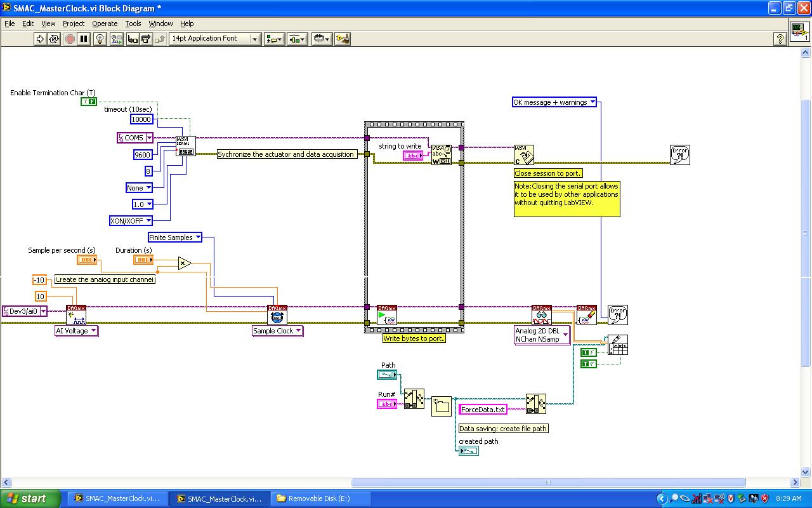Click the Step Into button
The width and height of the screenshot is (812, 508).
point(132,39)
